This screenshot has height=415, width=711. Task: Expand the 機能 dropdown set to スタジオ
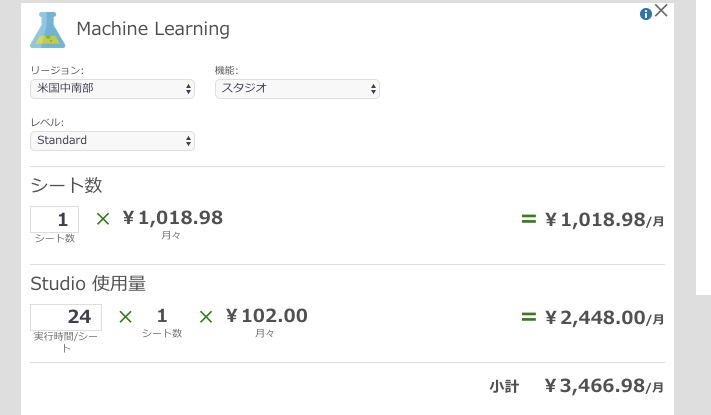tap(297, 89)
